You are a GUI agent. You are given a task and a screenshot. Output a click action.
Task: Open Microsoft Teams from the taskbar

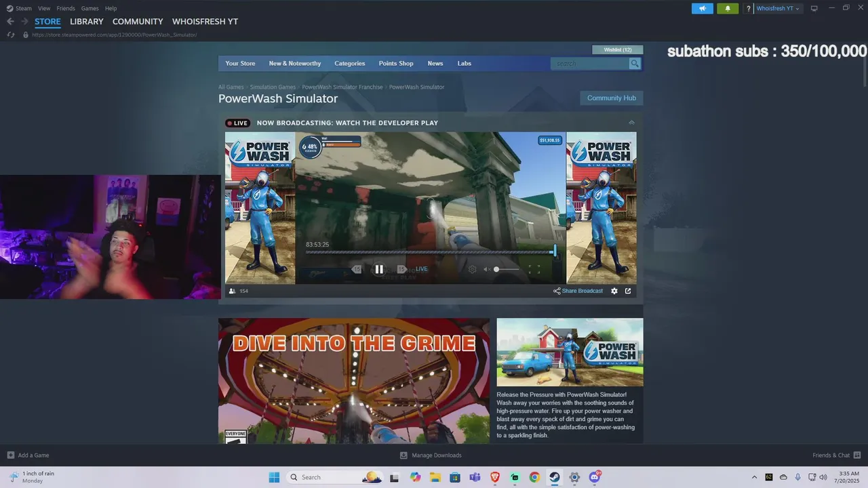(x=475, y=477)
